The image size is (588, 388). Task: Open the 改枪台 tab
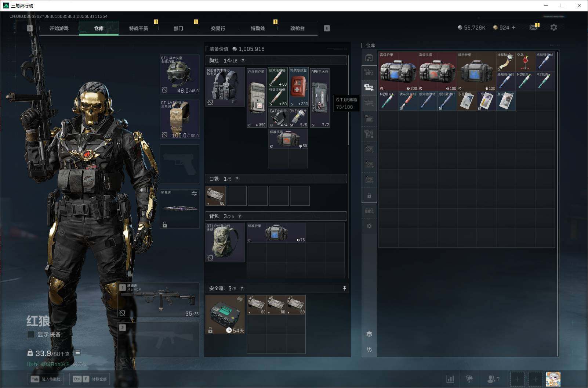click(x=297, y=28)
